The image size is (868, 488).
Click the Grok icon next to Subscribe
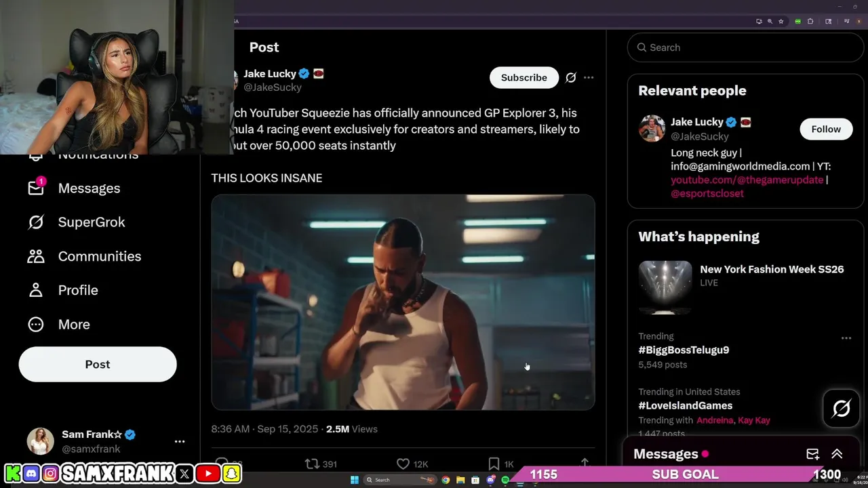click(571, 77)
